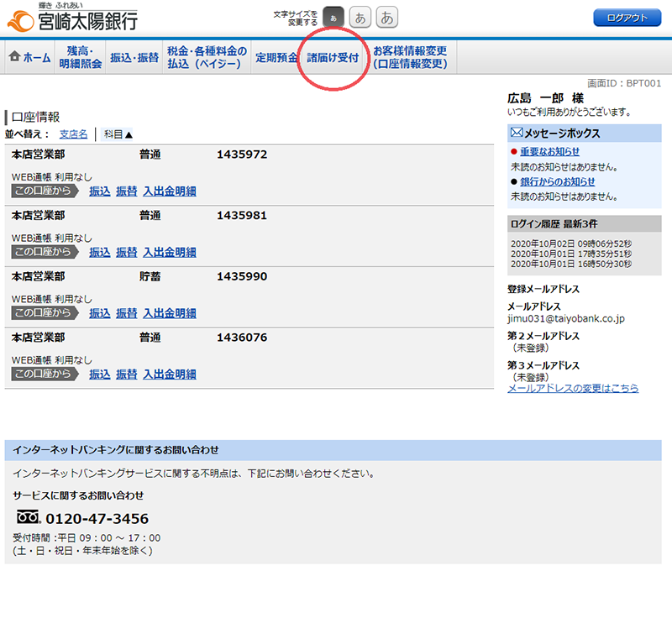Click メールアドレスの変更はこちら link
The height and width of the screenshot is (618, 672).
[x=572, y=388]
